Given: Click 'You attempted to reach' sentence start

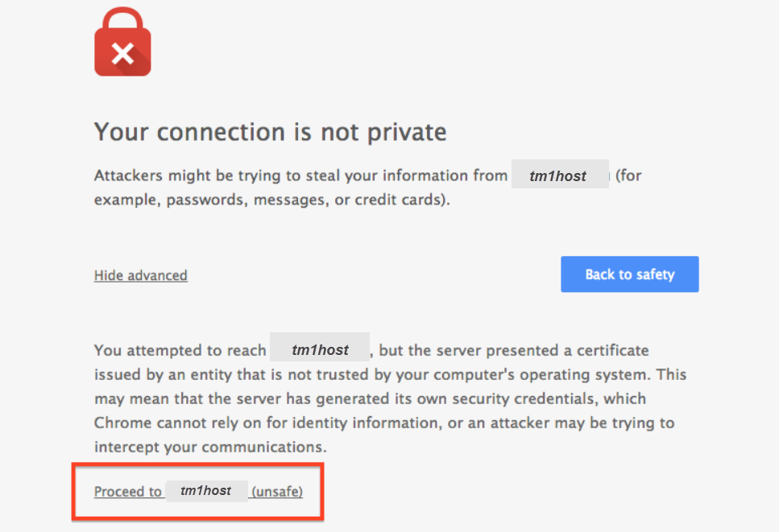Looking at the screenshot, I should click(x=180, y=350).
